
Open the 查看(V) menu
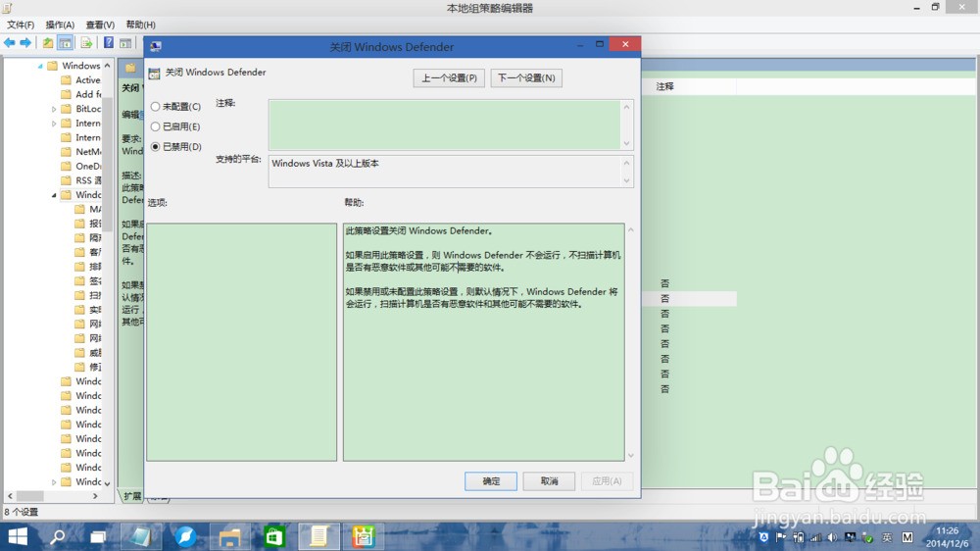100,25
